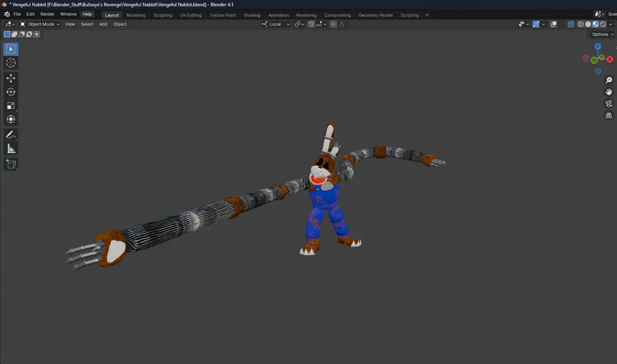Select the Measure tool
Screen dimensions: 617x364
[x=10, y=149]
